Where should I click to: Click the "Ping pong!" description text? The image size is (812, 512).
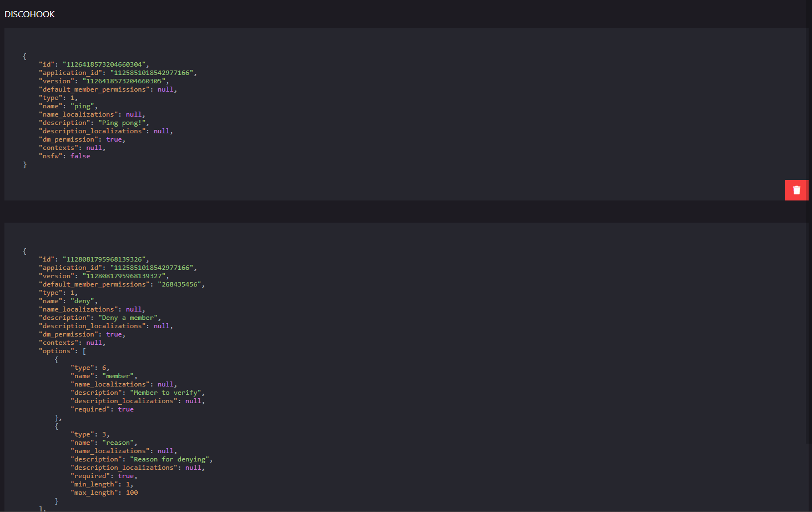tap(122, 122)
